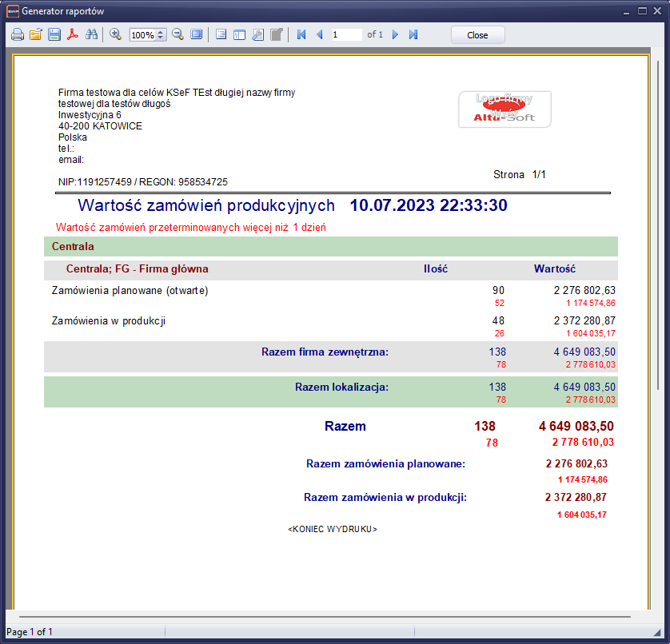Viewport: 670px width, 644px height.
Task: Toggle the report outline panel icon
Action: (x=221, y=35)
